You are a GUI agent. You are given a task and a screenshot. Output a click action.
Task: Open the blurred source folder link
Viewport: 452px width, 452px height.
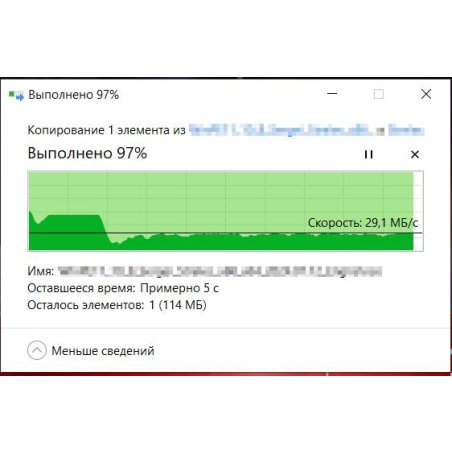point(281,130)
